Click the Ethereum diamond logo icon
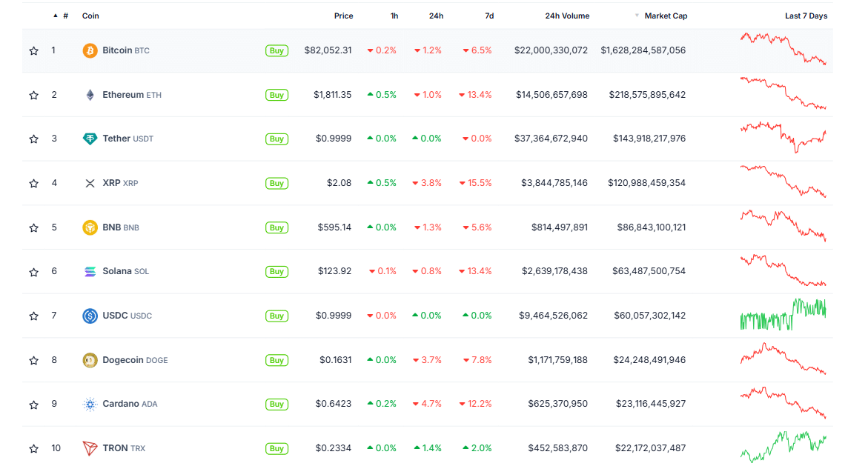This screenshot has width=868, height=466. click(x=90, y=95)
